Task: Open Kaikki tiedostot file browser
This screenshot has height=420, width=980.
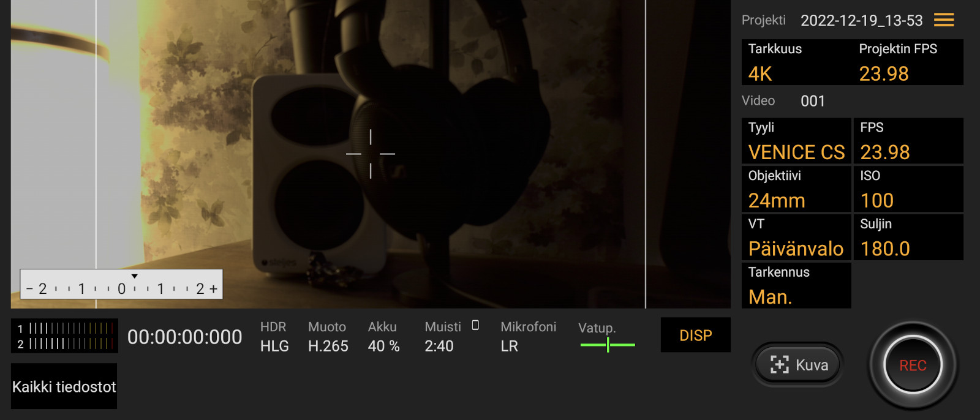Action: tap(64, 386)
